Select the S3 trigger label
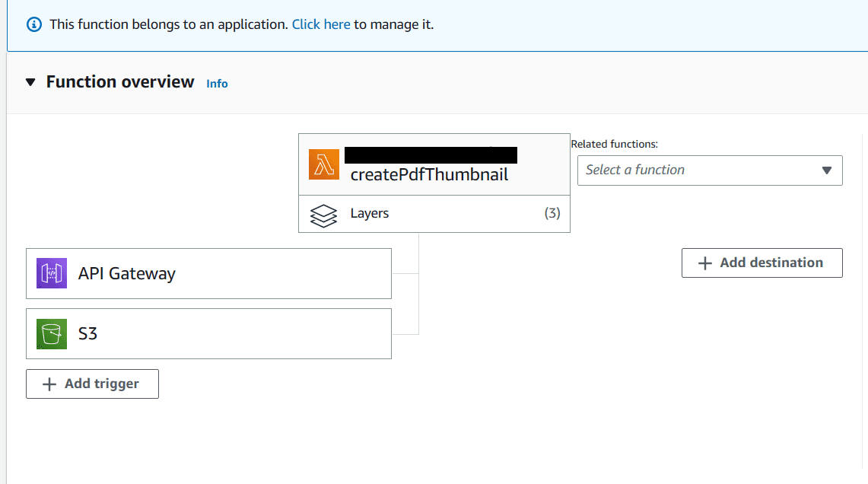 [87, 333]
